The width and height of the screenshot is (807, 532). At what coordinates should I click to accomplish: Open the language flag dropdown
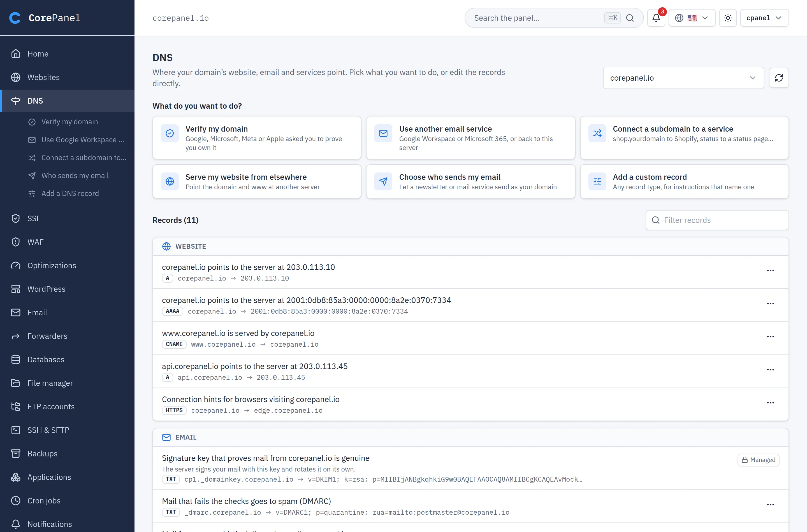692,18
